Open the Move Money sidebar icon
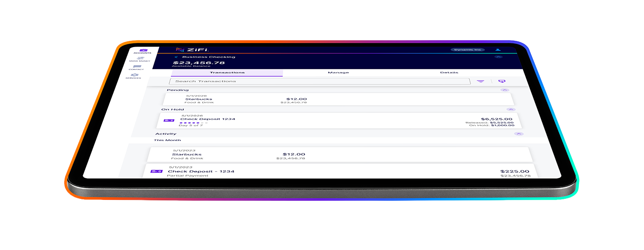The height and width of the screenshot is (250, 644). [141, 58]
